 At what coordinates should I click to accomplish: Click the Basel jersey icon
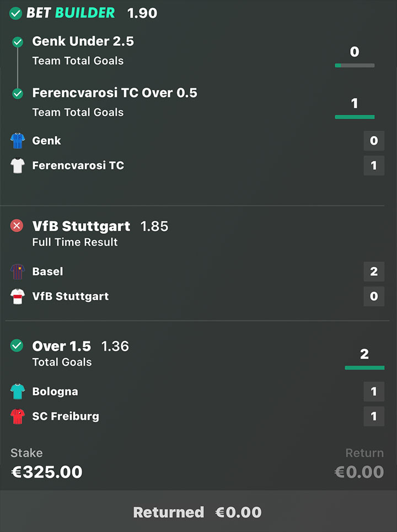[x=18, y=272]
